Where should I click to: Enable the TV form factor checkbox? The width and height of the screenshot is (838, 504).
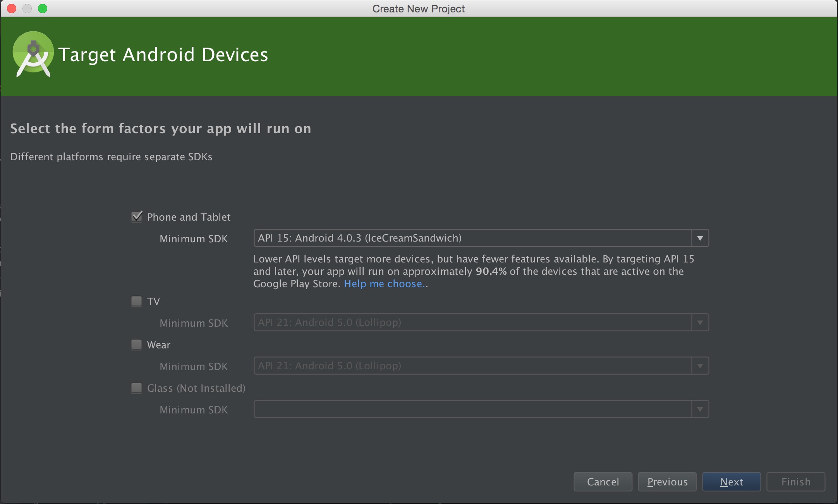[137, 301]
